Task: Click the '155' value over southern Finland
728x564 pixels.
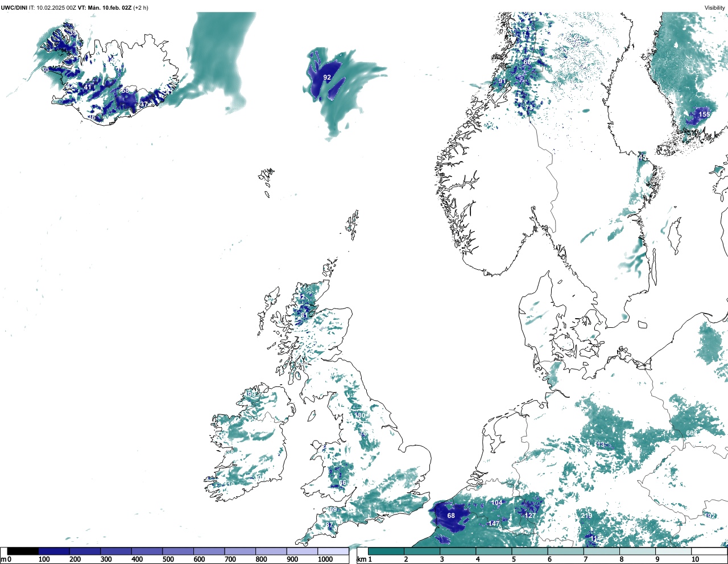Action: [x=704, y=114]
